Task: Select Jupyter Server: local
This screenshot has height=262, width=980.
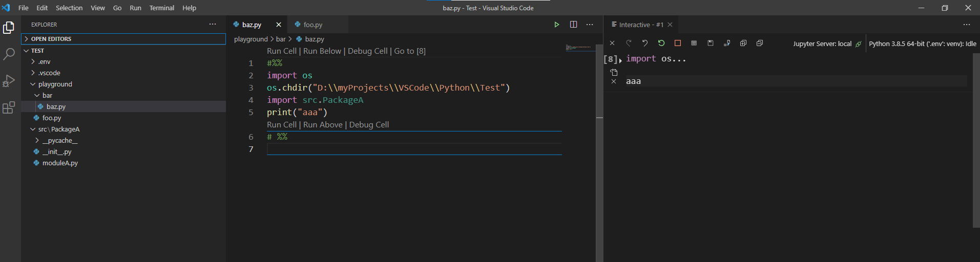Action: 822,43
